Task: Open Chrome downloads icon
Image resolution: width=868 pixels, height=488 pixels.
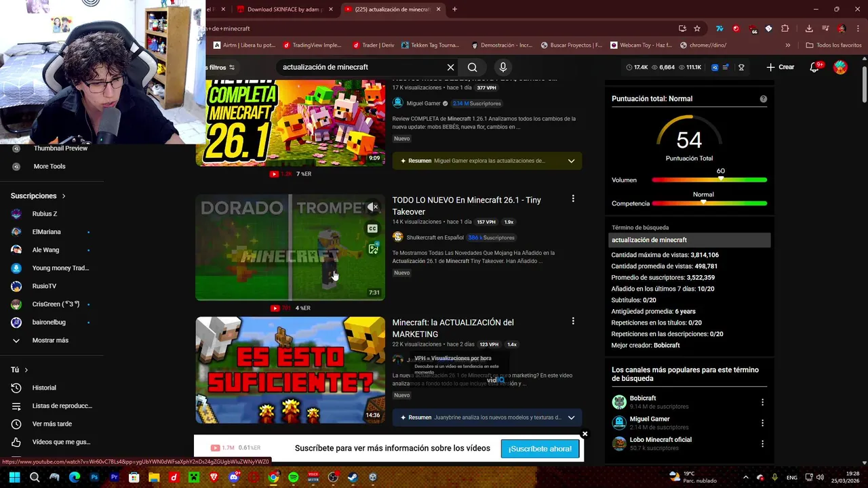Action: pyautogui.click(x=809, y=28)
